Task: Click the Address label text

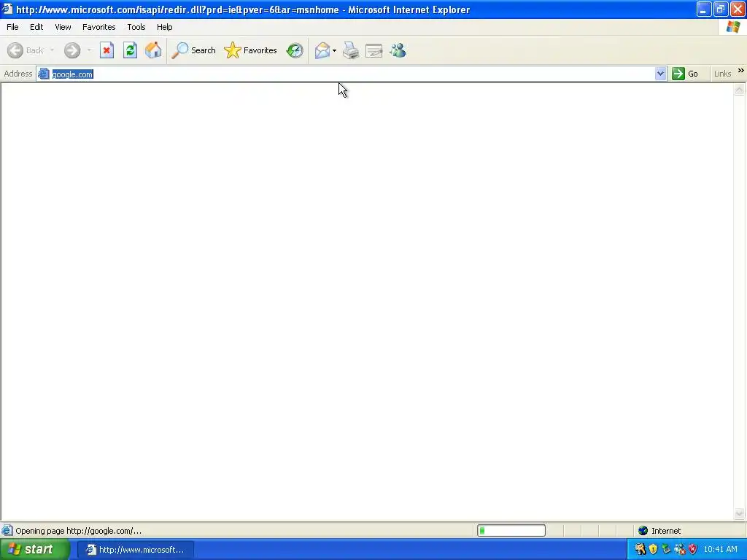Action: 18,74
